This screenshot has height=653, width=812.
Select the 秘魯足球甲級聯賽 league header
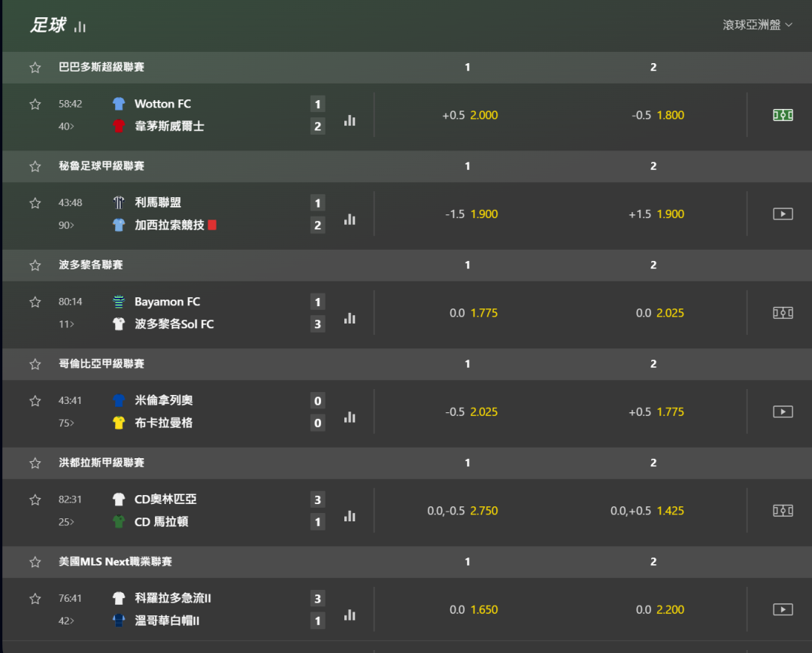click(101, 166)
